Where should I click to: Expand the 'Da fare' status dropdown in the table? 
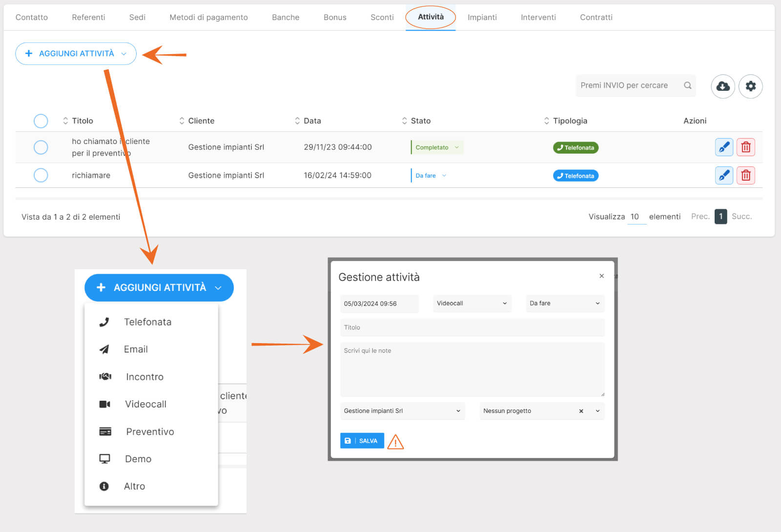tap(431, 176)
